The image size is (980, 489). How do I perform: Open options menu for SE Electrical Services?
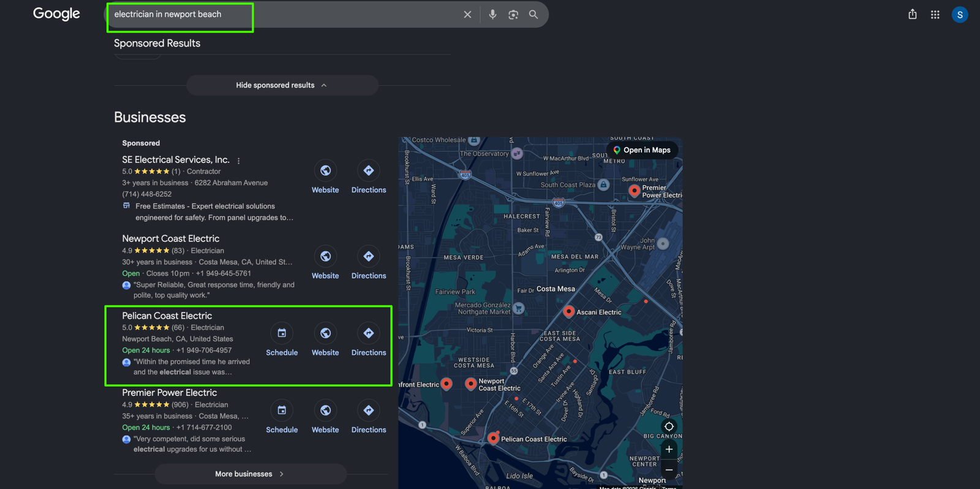(x=239, y=161)
